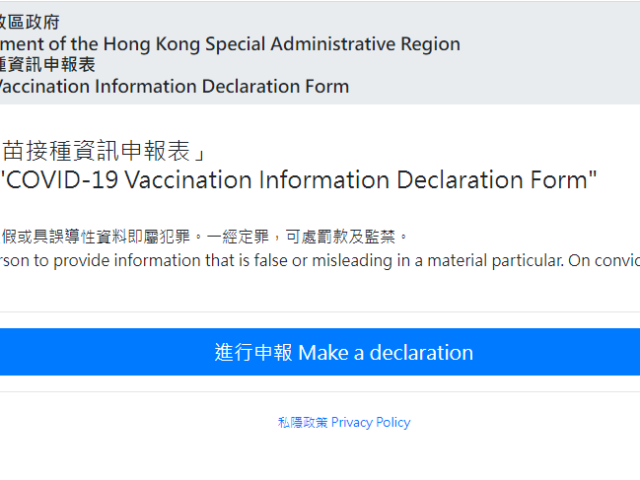This screenshot has width=640, height=480.
Task: Open the Privacy Policy link
Action: pos(344,422)
